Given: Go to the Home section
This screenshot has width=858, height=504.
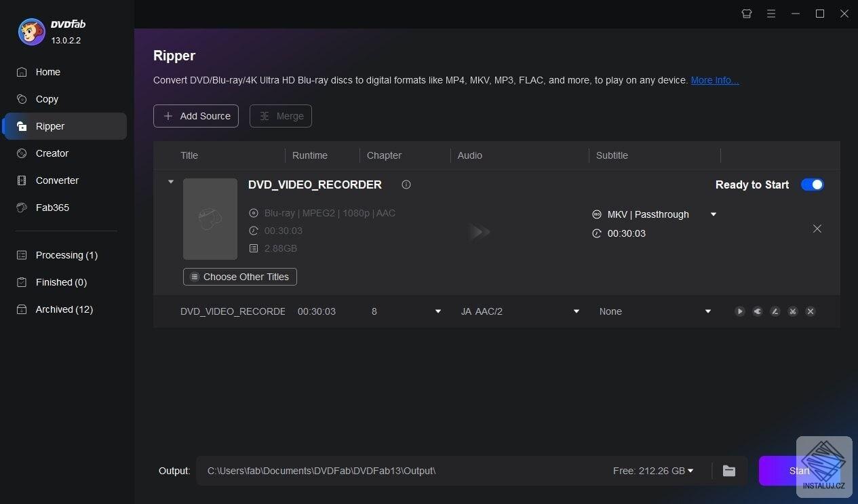Looking at the screenshot, I should [65, 72].
